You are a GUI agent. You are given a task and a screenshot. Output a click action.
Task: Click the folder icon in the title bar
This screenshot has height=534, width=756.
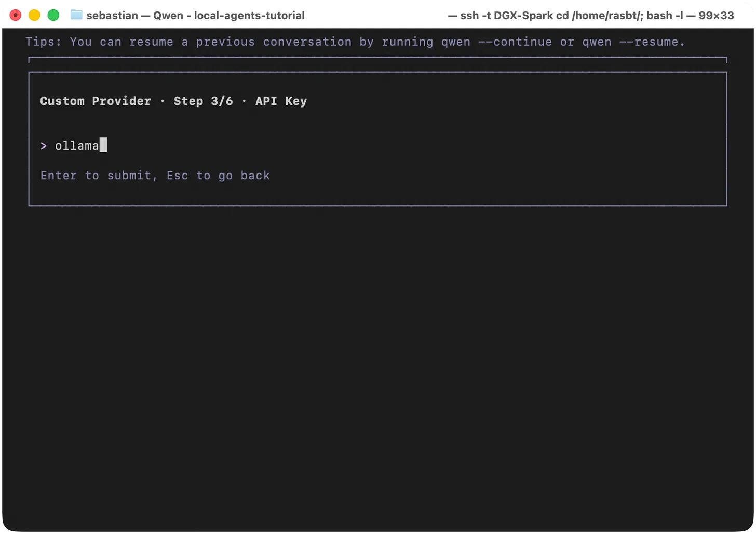pyautogui.click(x=76, y=15)
